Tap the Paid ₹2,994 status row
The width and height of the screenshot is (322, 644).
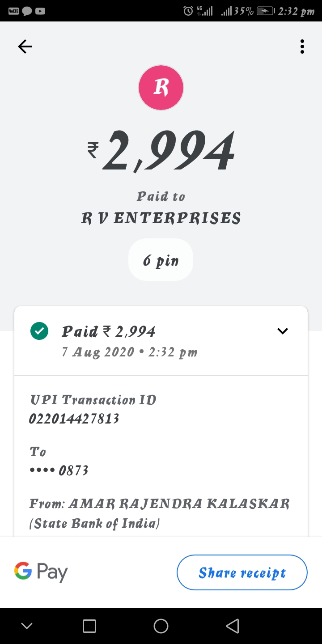[130, 341]
